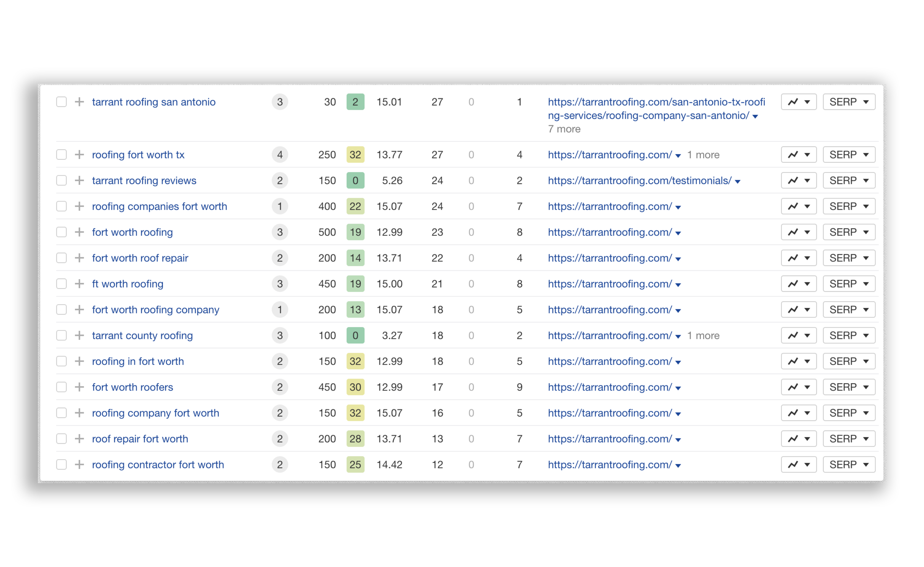This screenshot has height=567, width=924.
Task: Click plus icon for tarrant county roofing
Action: click(x=79, y=335)
